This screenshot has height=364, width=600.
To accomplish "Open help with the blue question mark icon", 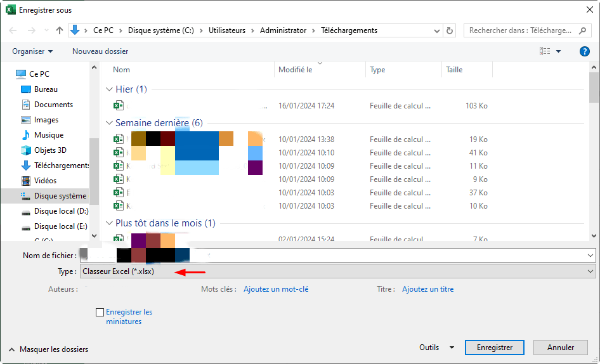I will (585, 51).
